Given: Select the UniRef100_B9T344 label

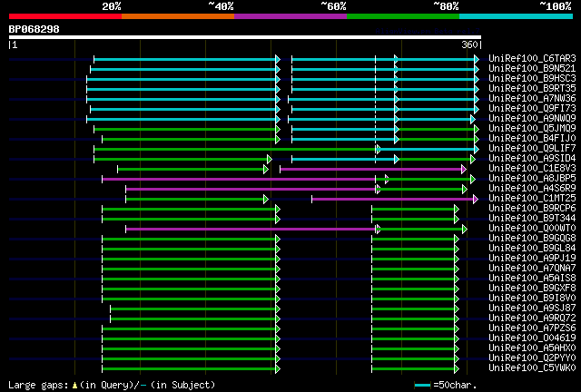Looking at the screenshot, I should [x=532, y=219].
